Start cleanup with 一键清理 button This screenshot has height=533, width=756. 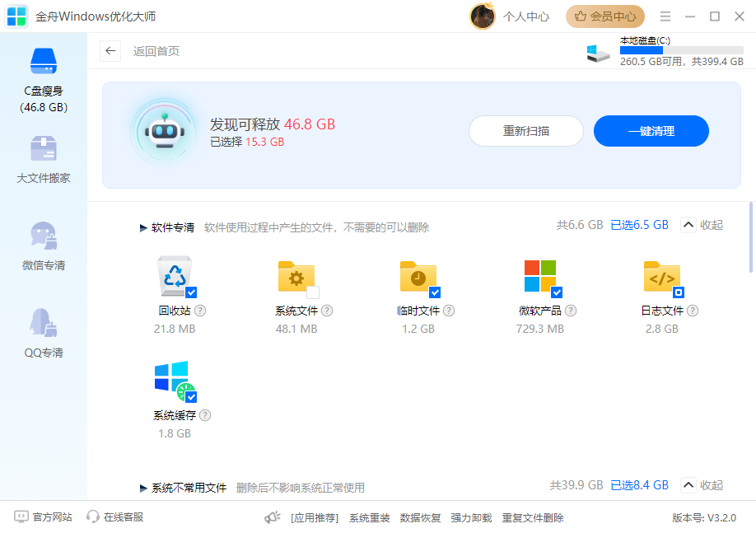click(651, 130)
